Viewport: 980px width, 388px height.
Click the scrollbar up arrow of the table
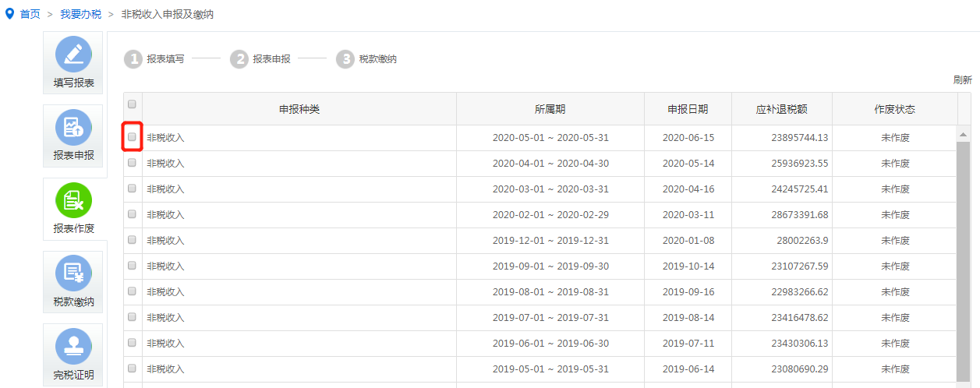click(964, 135)
